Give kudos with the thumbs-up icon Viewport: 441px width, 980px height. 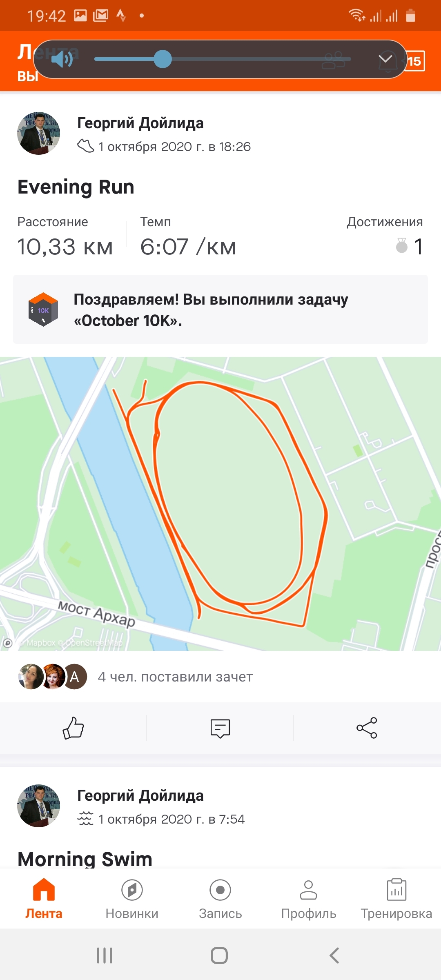73,728
